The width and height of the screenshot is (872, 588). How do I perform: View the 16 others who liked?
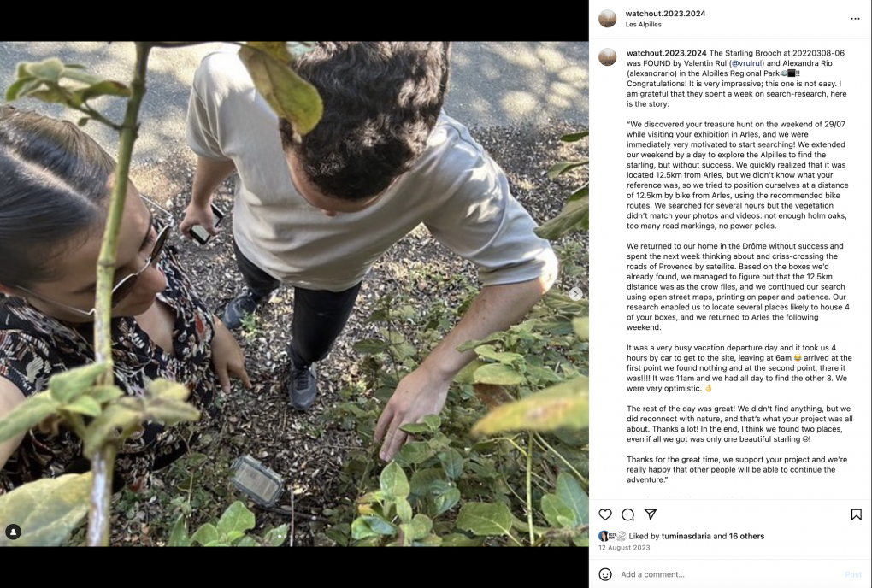click(746, 537)
